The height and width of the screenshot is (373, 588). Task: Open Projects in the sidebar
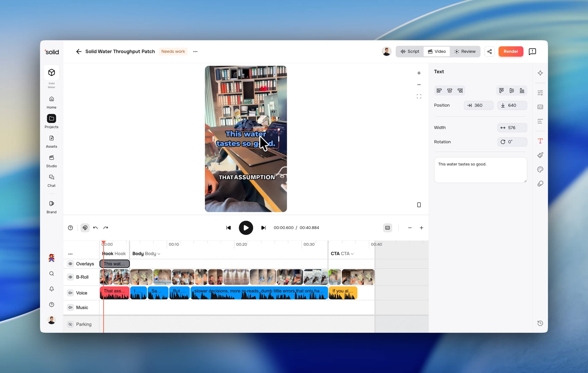52,121
